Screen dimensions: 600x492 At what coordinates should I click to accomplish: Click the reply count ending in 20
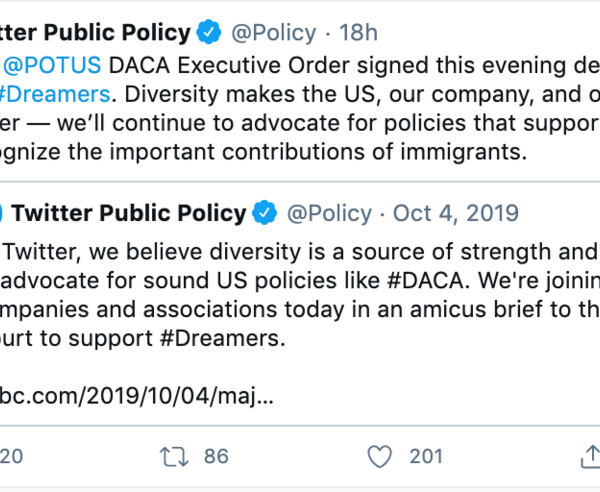coord(11,457)
